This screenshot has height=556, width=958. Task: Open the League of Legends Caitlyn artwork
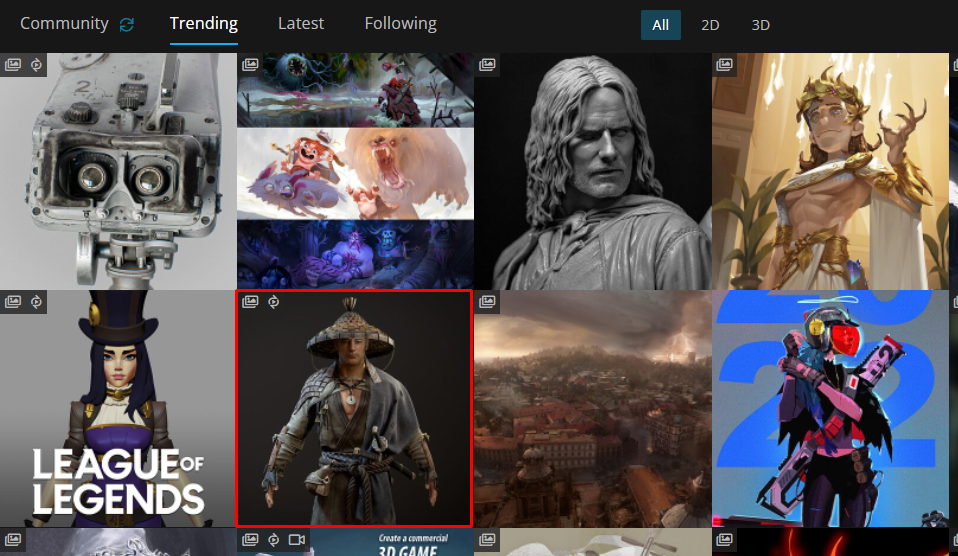(118, 408)
